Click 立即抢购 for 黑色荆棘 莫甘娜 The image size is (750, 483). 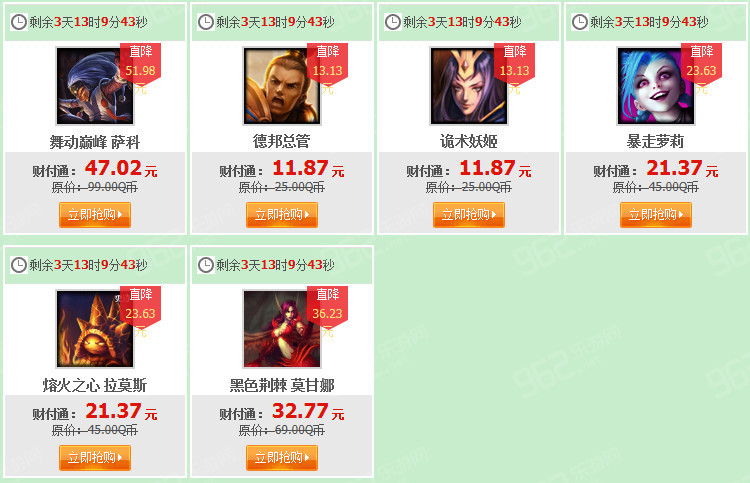point(282,458)
